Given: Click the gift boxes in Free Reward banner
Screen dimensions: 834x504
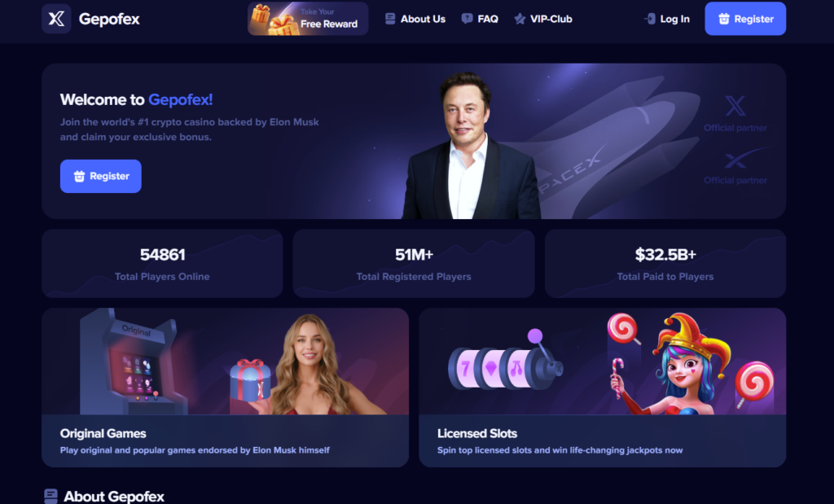Looking at the screenshot, I should click(274, 20).
